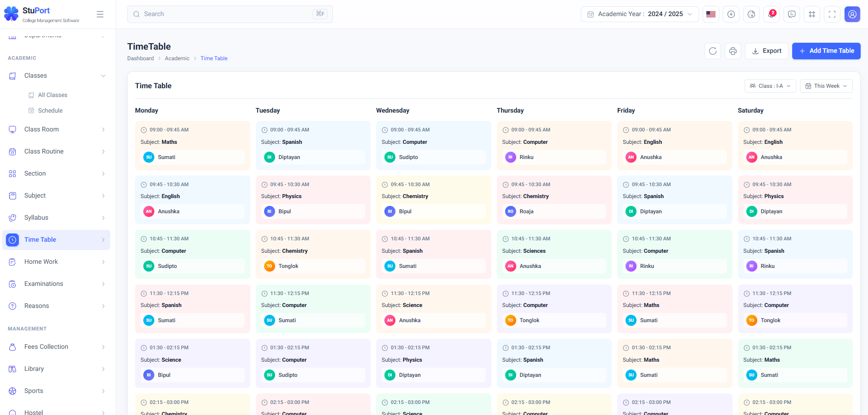Image resolution: width=868 pixels, height=415 pixels.
Task: Focus the Search input field
Action: click(x=230, y=14)
